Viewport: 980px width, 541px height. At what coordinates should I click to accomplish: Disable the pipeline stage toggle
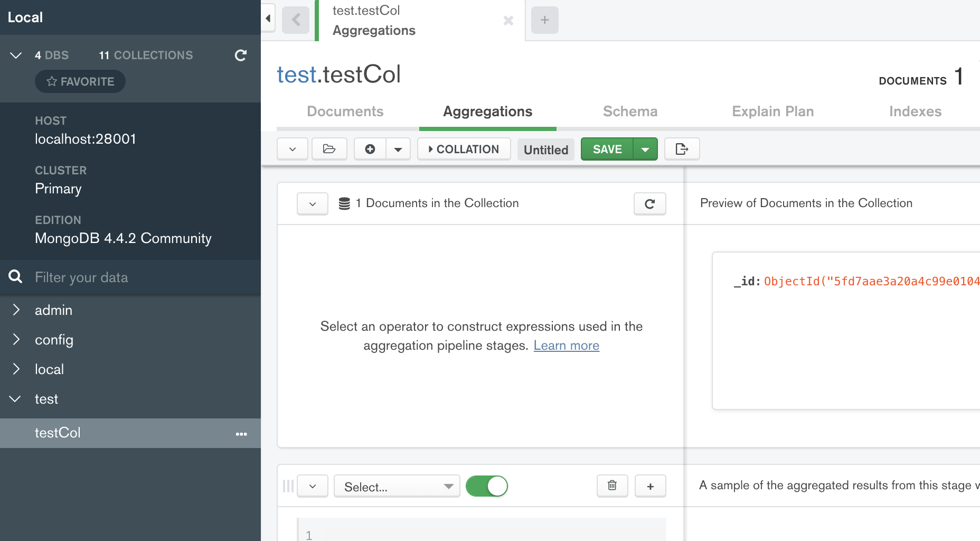(x=487, y=486)
